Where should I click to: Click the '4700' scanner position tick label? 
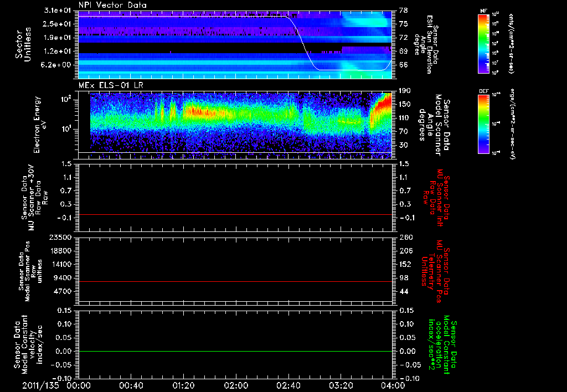(x=62, y=291)
